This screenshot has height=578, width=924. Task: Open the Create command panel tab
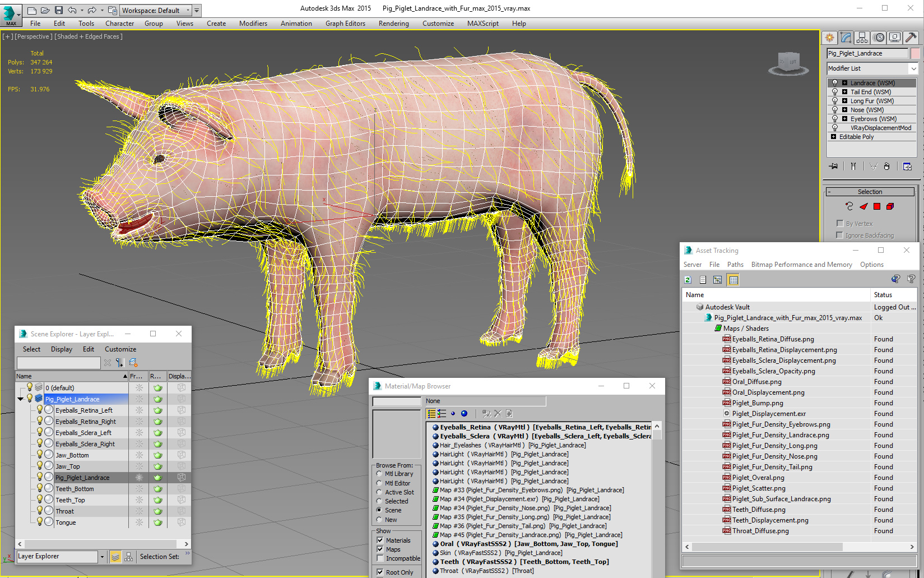[829, 38]
